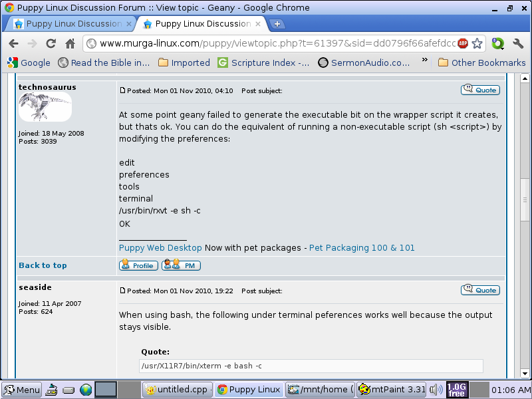
Task: Click the AdBlock Plus ABP icon
Action: tap(463, 43)
